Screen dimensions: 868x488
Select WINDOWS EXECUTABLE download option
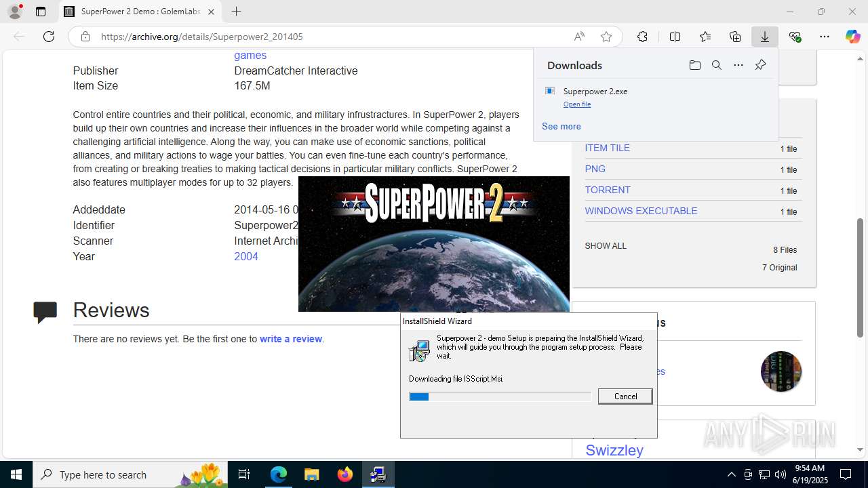pyautogui.click(x=641, y=211)
